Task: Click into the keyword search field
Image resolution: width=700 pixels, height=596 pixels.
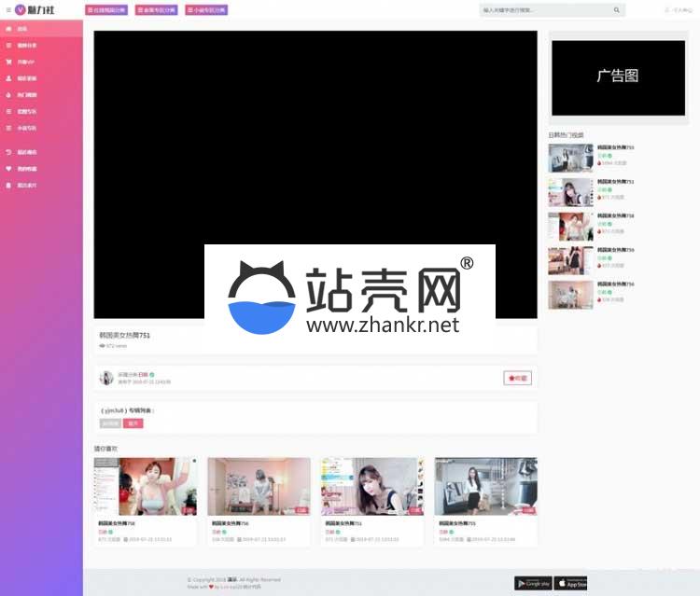Action: (544, 10)
